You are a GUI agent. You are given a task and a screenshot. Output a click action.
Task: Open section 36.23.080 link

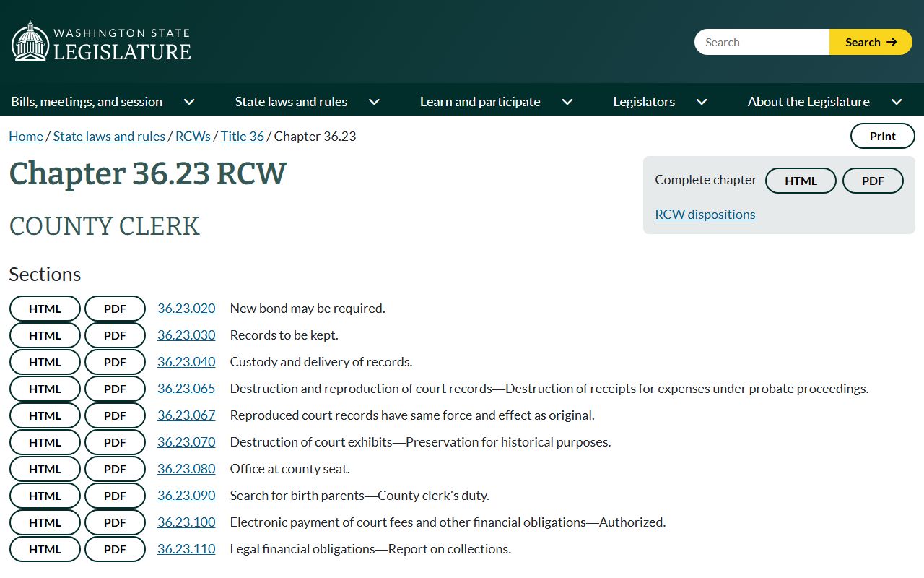coord(186,469)
